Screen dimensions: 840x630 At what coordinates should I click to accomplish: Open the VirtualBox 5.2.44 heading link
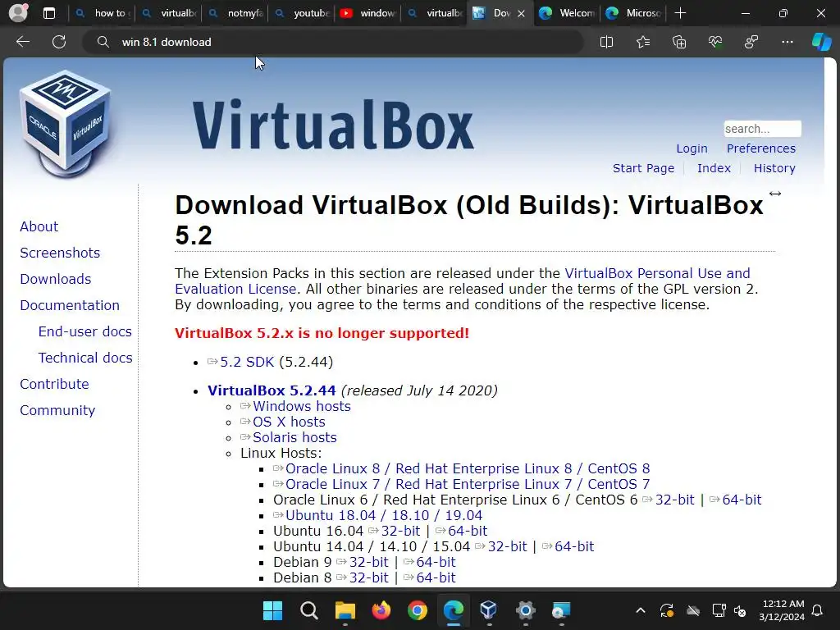(x=272, y=390)
